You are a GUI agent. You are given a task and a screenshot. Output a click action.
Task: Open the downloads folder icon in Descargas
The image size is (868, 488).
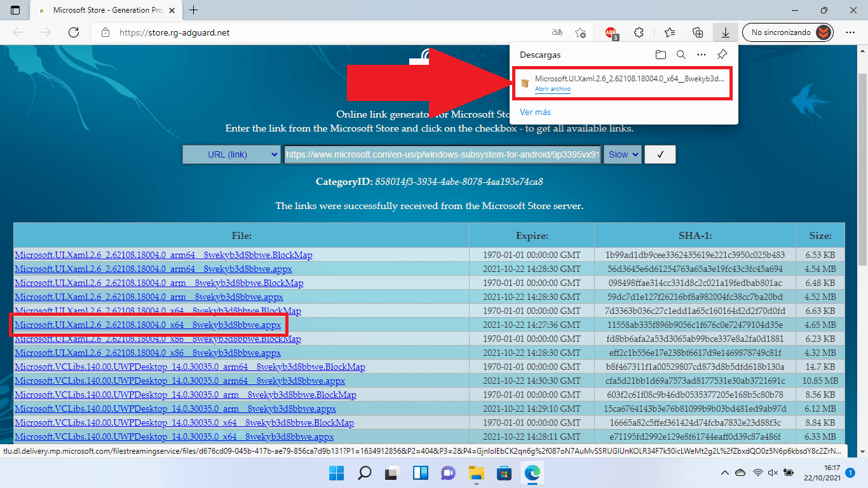661,55
